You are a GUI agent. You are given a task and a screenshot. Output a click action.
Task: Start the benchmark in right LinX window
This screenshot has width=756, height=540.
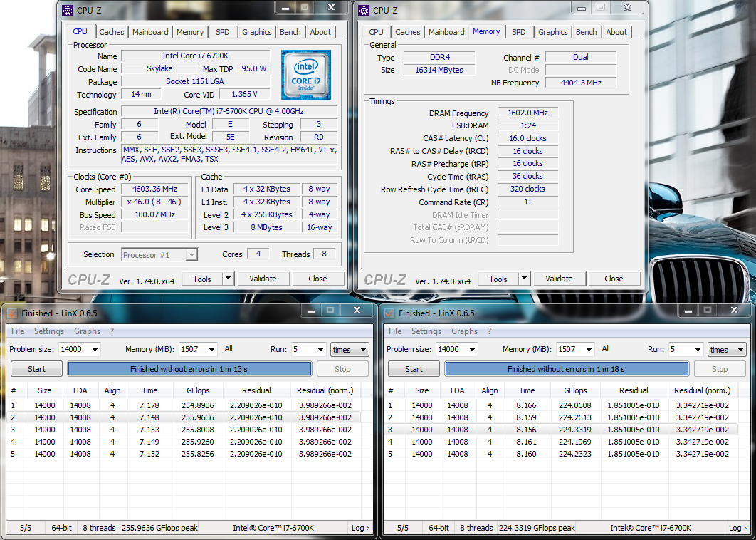point(414,369)
